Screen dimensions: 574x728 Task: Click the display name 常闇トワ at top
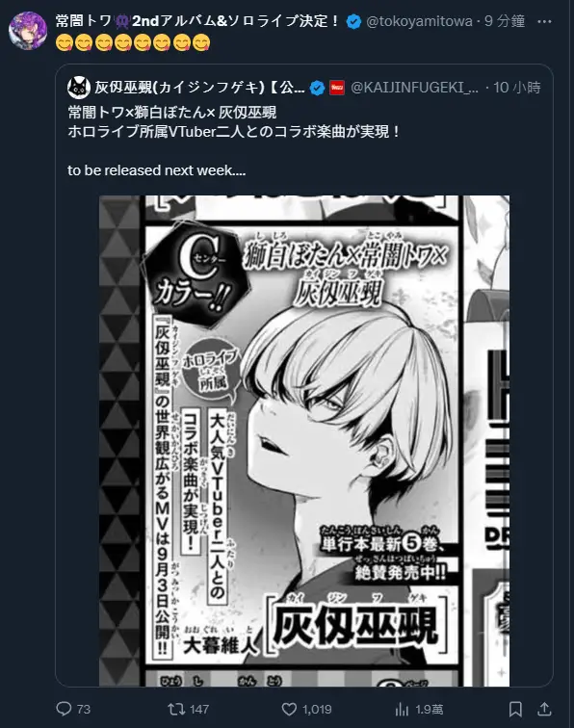coord(84,21)
